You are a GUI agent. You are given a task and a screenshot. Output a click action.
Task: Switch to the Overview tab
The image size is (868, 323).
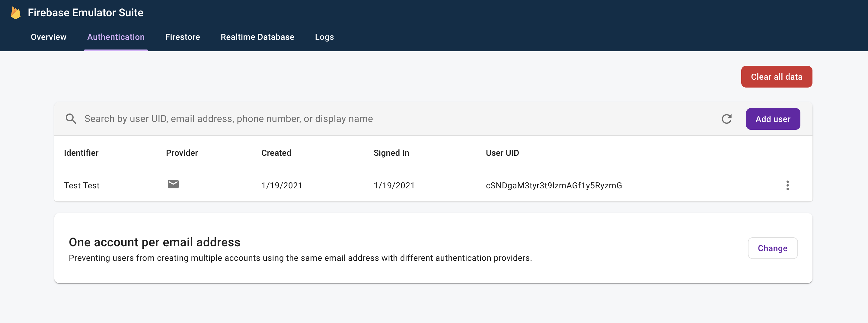(48, 37)
